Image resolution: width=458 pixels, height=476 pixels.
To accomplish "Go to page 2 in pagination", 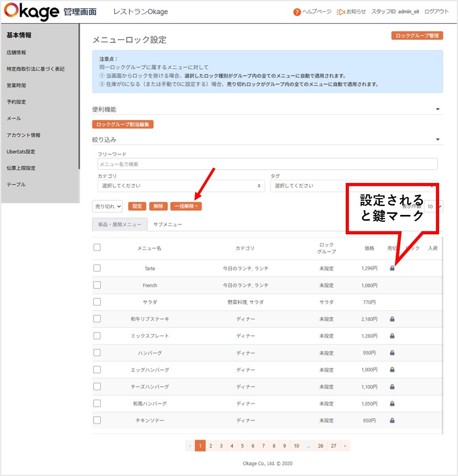I will [x=210, y=446].
